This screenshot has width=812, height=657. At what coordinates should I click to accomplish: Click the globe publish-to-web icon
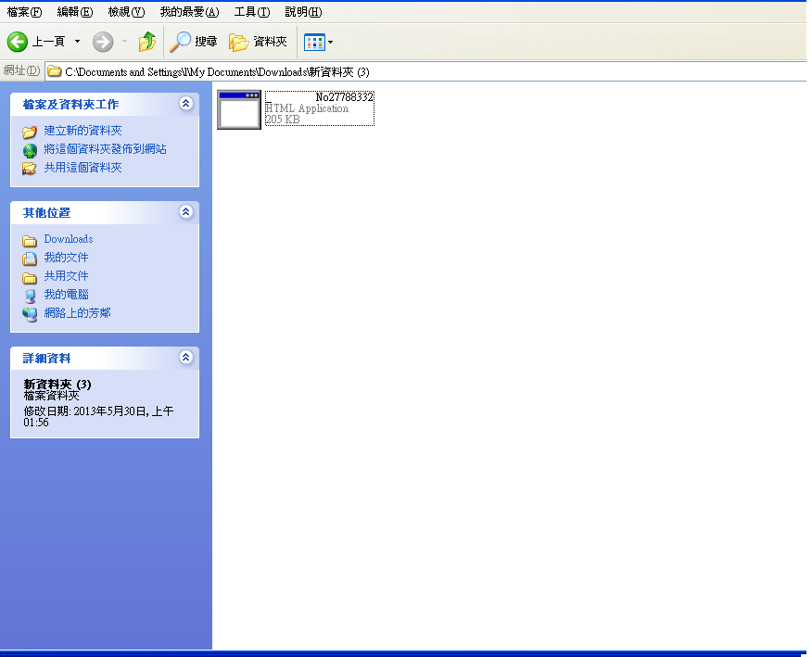click(30, 150)
